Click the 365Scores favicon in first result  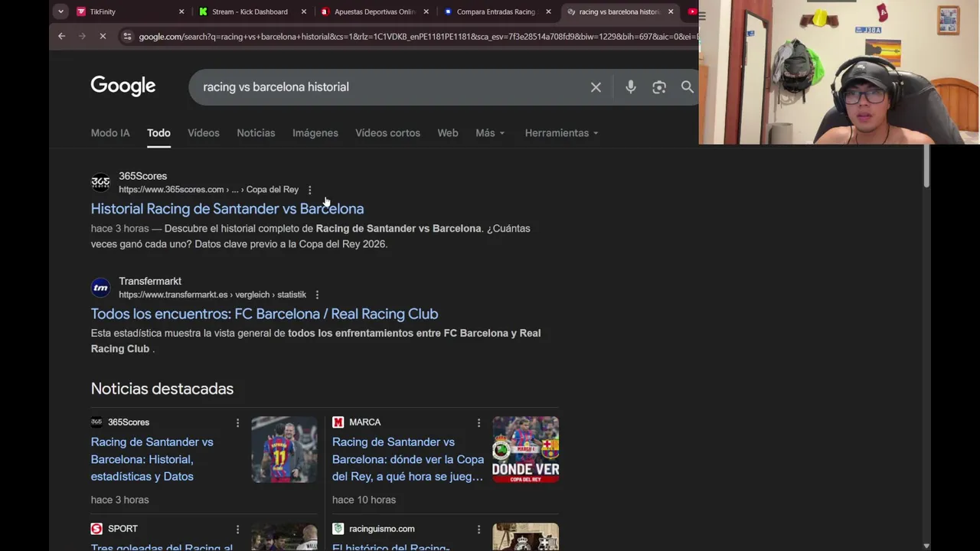100,182
